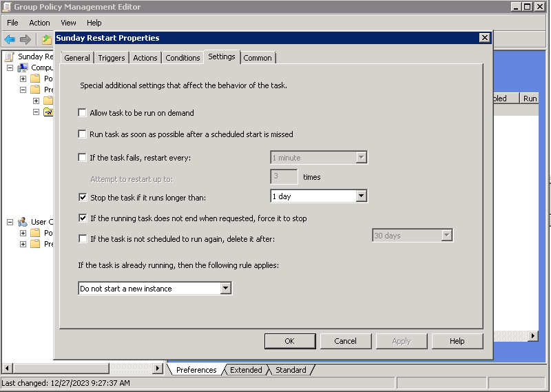This screenshot has width=551, height=392.
Task: Check Run task as soon as possible after missed start
Action: 82,134
